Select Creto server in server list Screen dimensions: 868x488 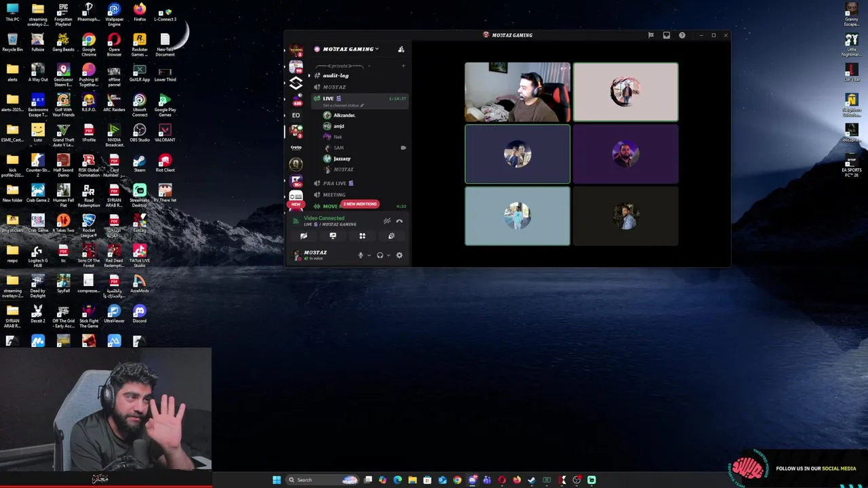(296, 147)
